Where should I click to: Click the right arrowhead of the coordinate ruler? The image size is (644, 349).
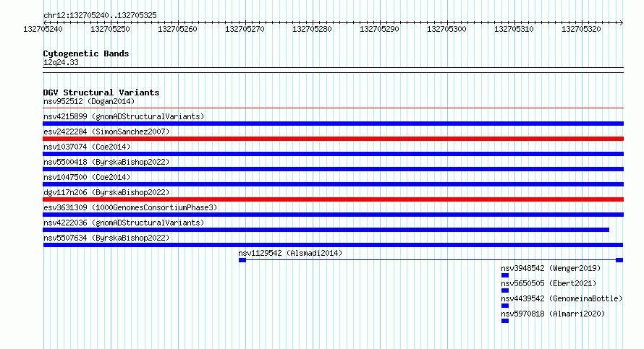(622, 22)
